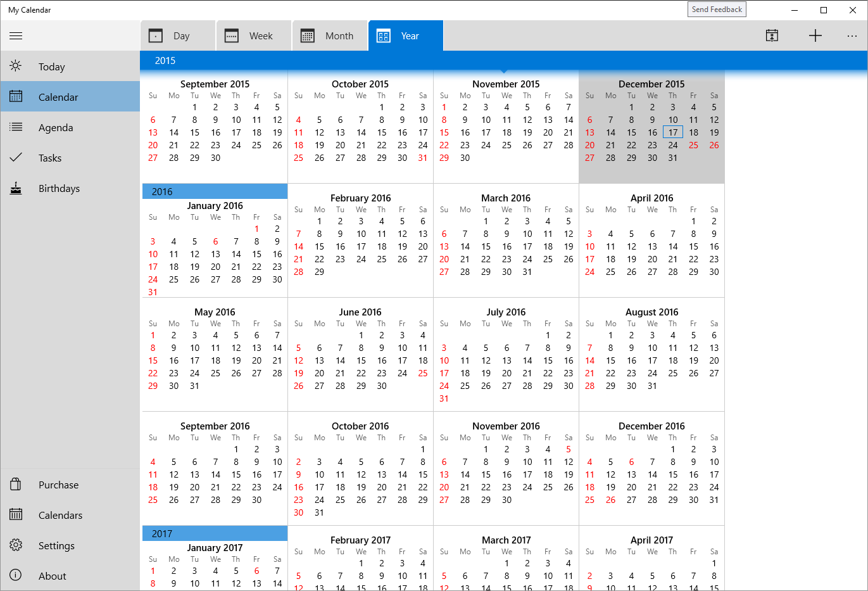Image resolution: width=868 pixels, height=591 pixels.
Task: Click the Send Feedback button
Action: tap(717, 9)
